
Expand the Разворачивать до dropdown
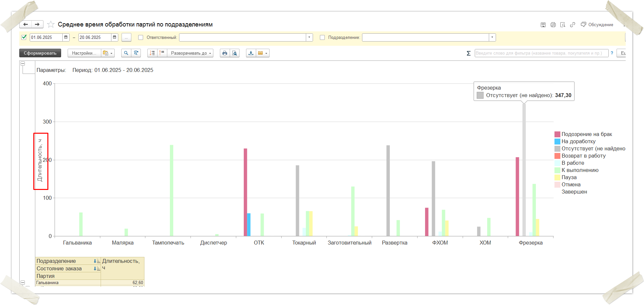pos(190,53)
